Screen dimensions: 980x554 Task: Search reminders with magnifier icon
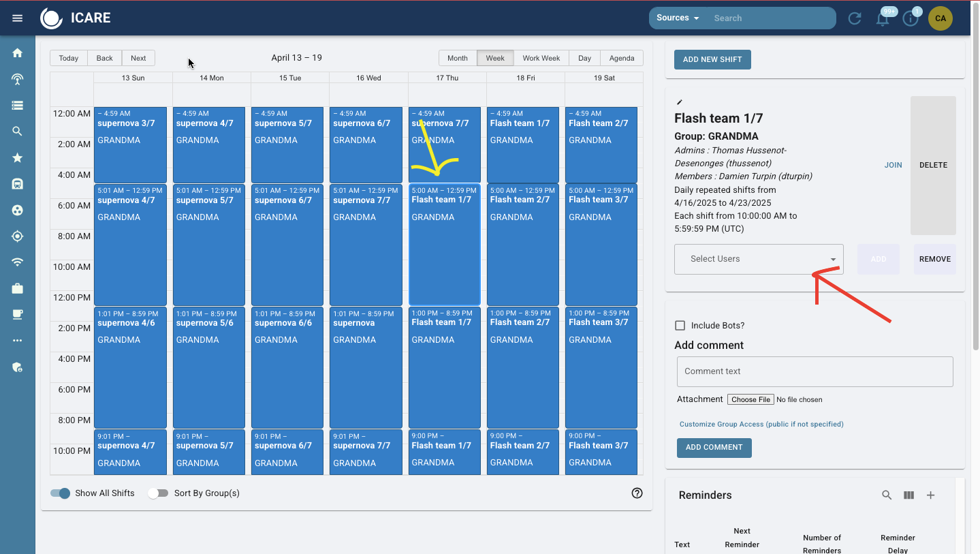click(x=887, y=495)
